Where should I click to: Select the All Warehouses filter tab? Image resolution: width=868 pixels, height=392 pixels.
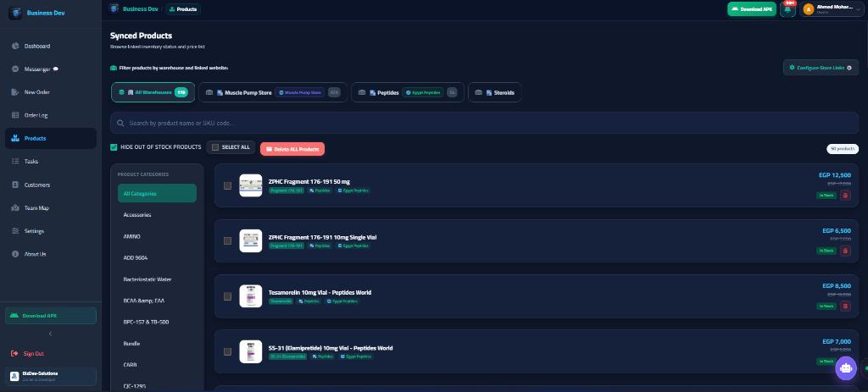point(153,92)
